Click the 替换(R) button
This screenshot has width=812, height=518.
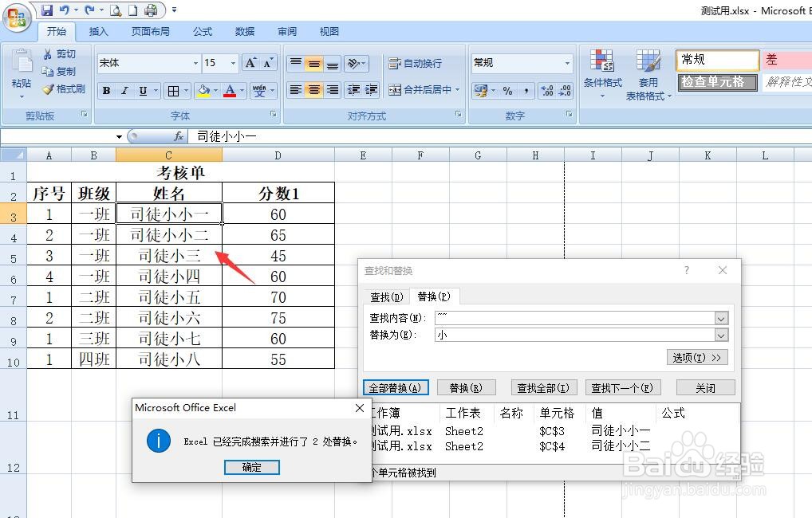pyautogui.click(x=466, y=387)
